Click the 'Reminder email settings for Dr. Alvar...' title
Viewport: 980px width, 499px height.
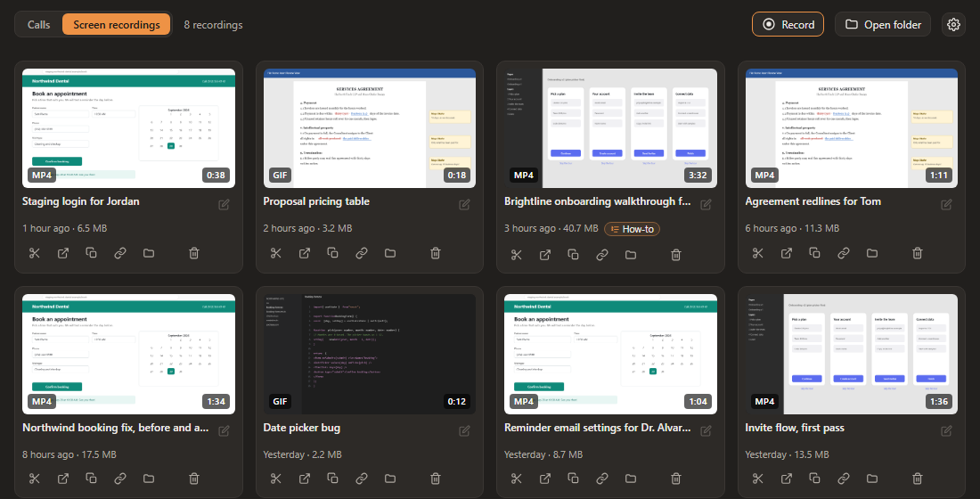tap(598, 428)
